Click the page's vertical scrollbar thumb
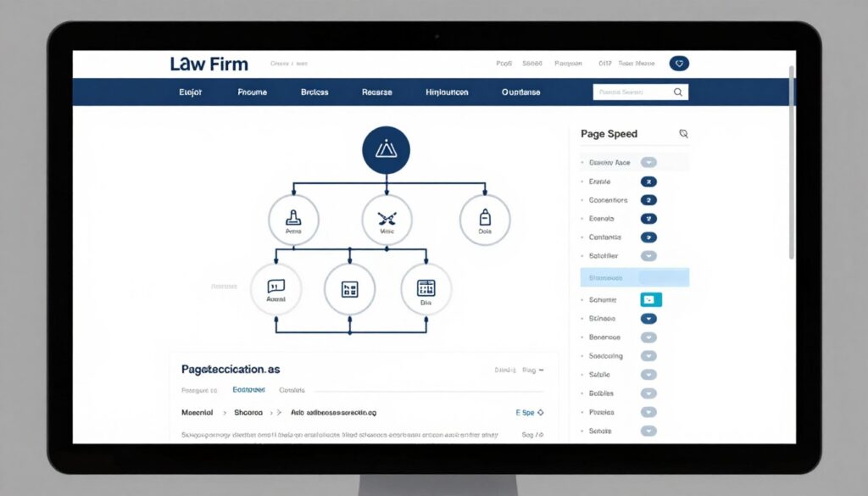This screenshot has height=496, width=868. pos(792,162)
